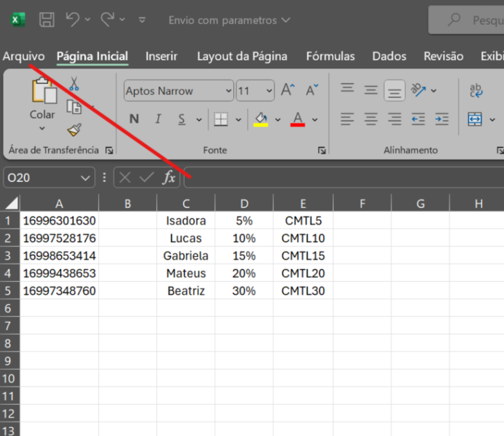504x436 pixels.
Task: Open borders options dropdown arrow
Action: point(238,120)
